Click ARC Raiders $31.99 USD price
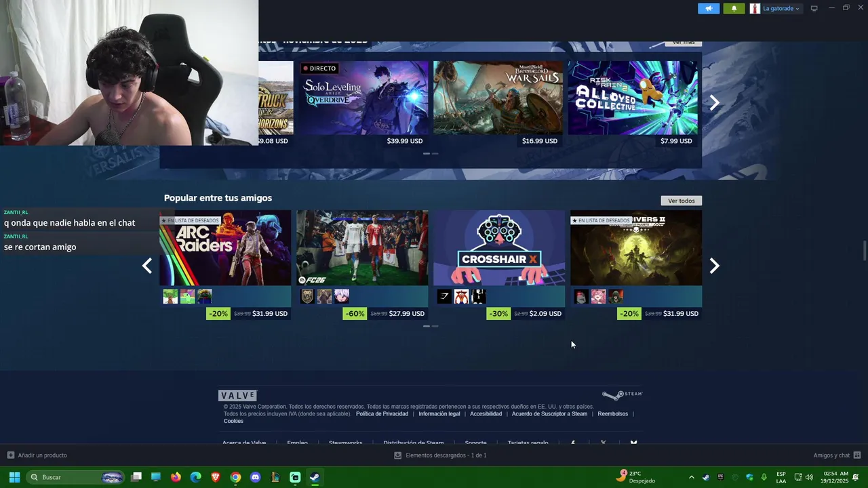Screen dimensions: 868x488 pos(270,313)
